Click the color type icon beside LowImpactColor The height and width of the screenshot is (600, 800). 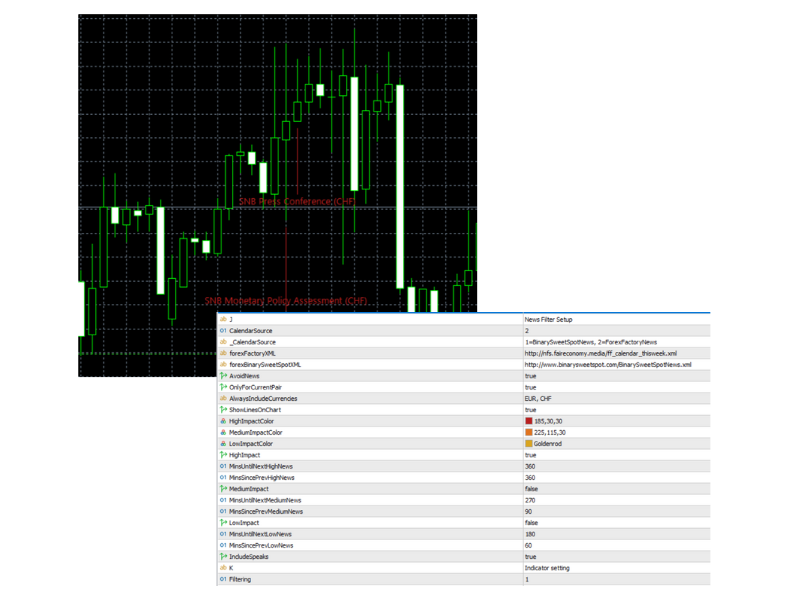[x=222, y=444]
